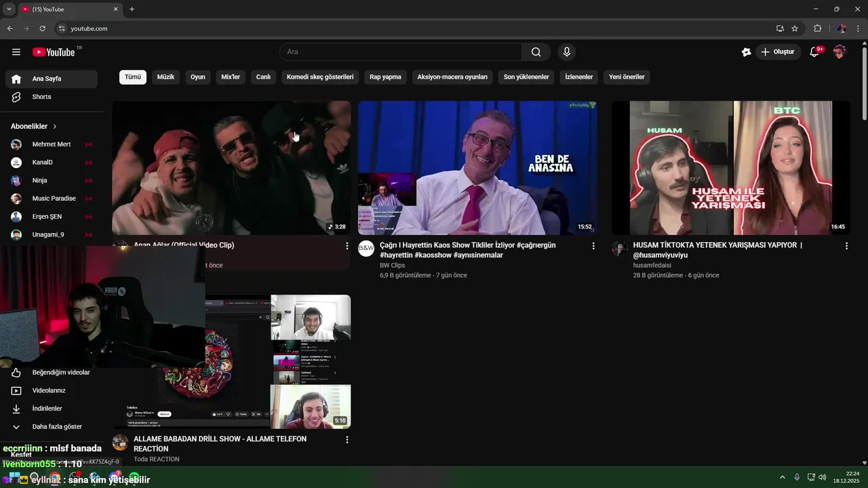Open the Music Paradise subscription channel
This screenshot has height=488, width=868.
coord(52,199)
